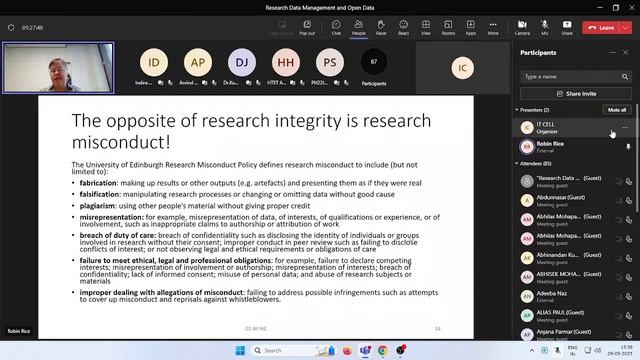Select ALIAS PAUL (Guest) attendee
This screenshot has width=640, height=360.
point(575,316)
